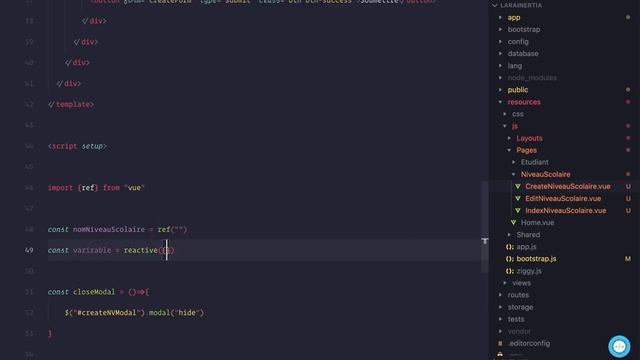
Task: Expand the storage folder
Action: pos(500,307)
